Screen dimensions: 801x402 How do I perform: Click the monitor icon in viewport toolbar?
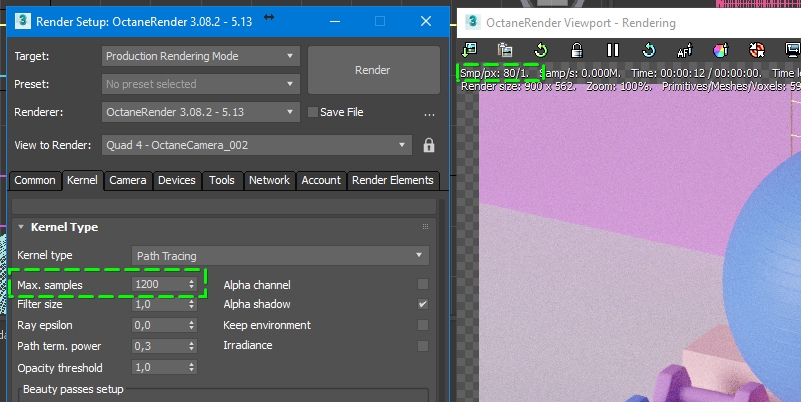[x=792, y=50]
